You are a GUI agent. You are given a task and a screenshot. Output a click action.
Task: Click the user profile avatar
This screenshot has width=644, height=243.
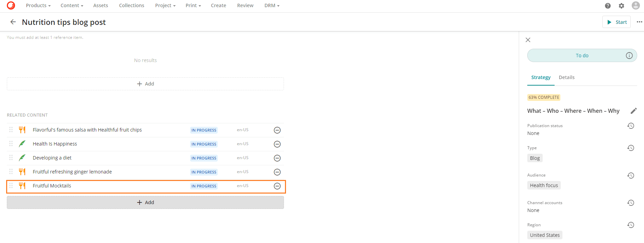[635, 5]
